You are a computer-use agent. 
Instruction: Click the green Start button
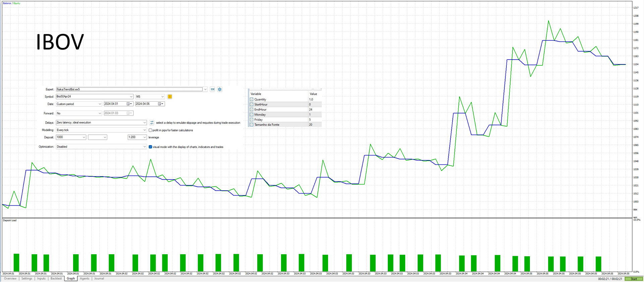coord(634,279)
